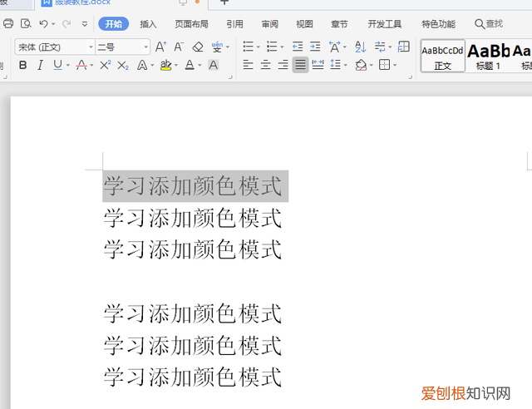
Task: Insert bulleted list
Action: 248,47
